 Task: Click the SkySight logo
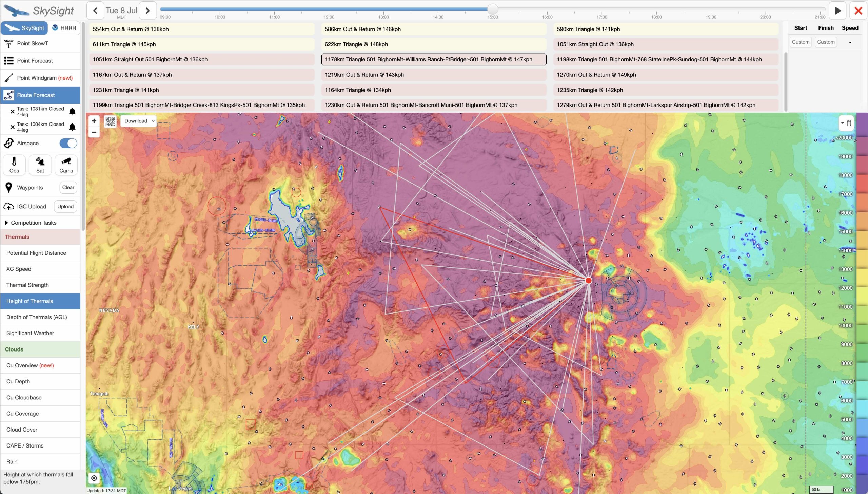point(39,11)
